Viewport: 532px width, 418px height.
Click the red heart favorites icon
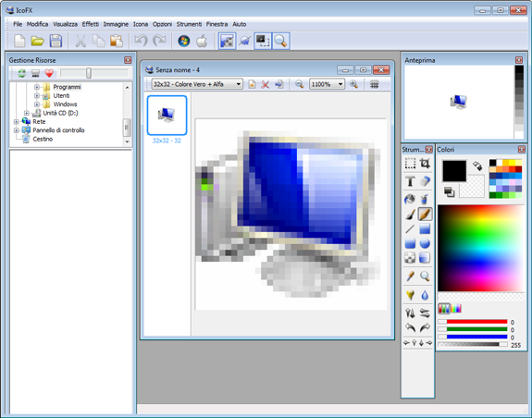tap(49, 73)
